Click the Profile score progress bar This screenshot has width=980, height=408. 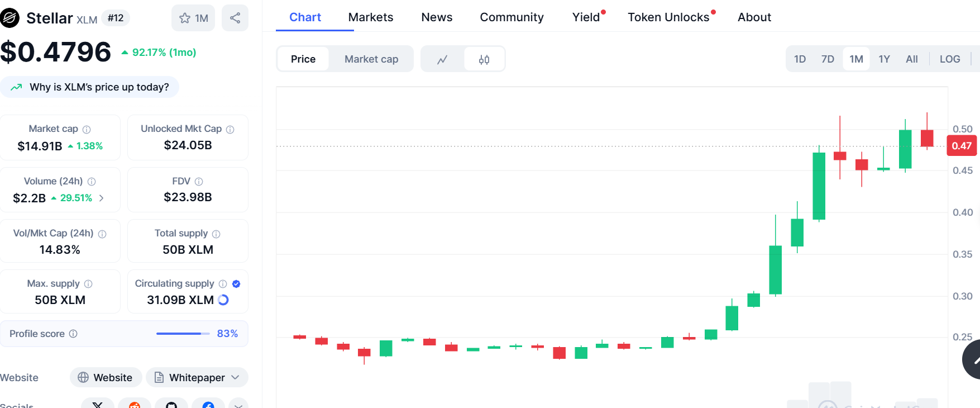(x=183, y=334)
